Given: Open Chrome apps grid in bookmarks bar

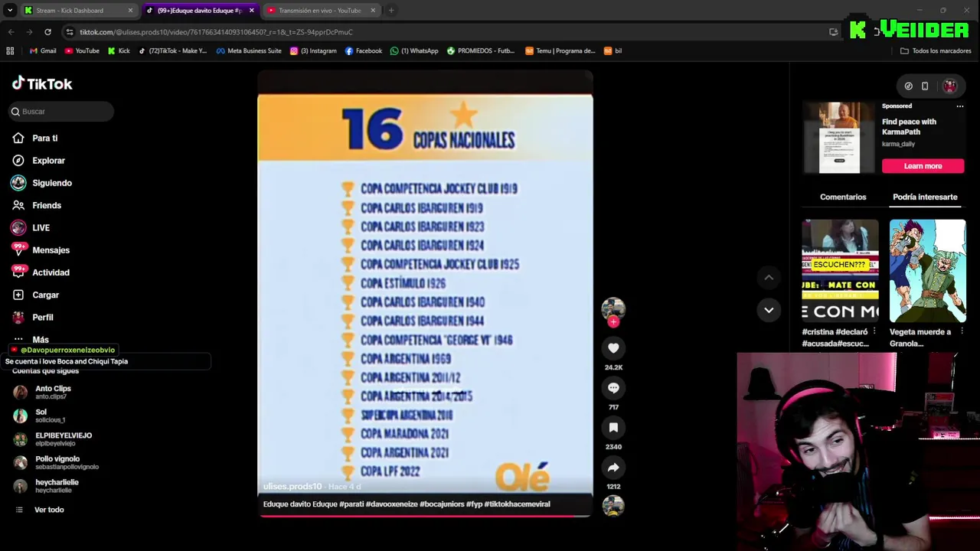Looking at the screenshot, I should [10, 51].
